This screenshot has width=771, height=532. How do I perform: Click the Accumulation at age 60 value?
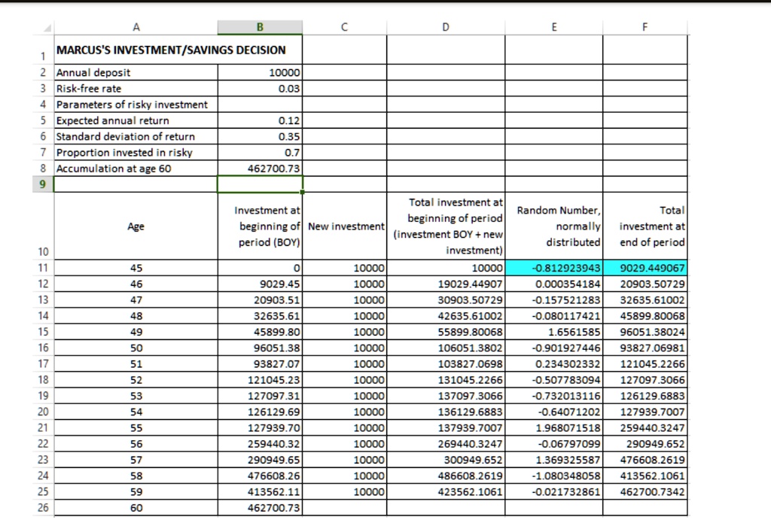(260, 169)
